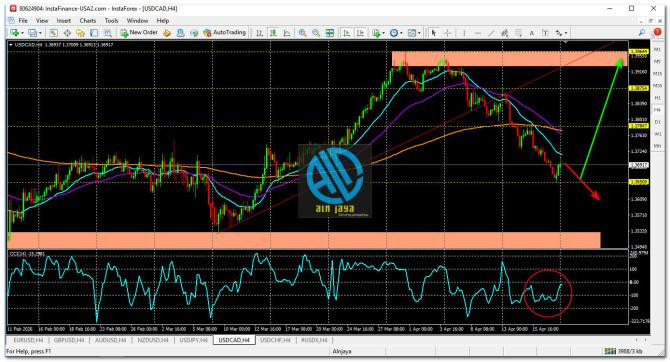670x362 pixels.
Task: Open the AUDUSD,H4 chart tab
Action: 110,340
